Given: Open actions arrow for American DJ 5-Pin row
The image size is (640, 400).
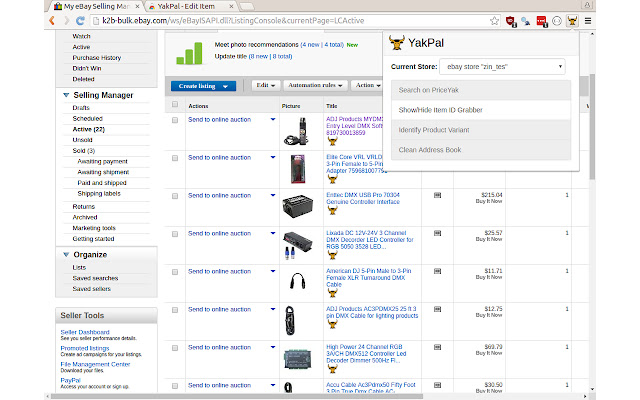Looking at the screenshot, I should point(273,271).
